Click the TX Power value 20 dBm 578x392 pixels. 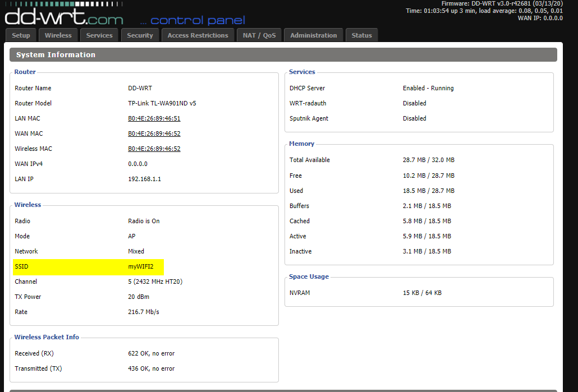[x=139, y=297]
